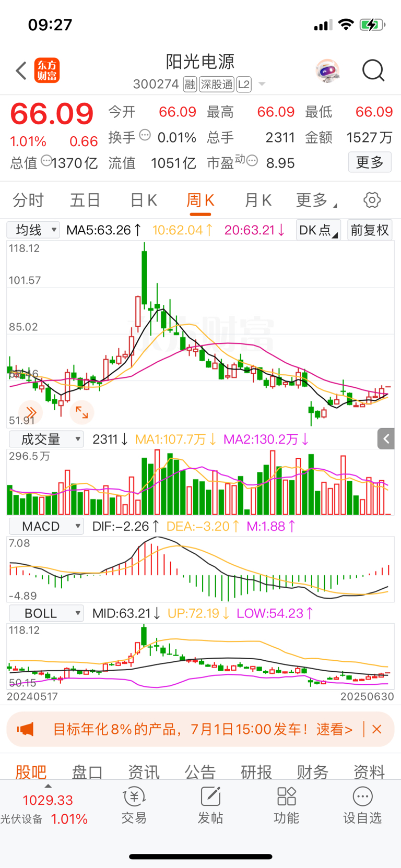Image resolution: width=401 pixels, height=868 pixels.
Task: Open the 成交量 indicator dropdown
Action: pos(45,439)
